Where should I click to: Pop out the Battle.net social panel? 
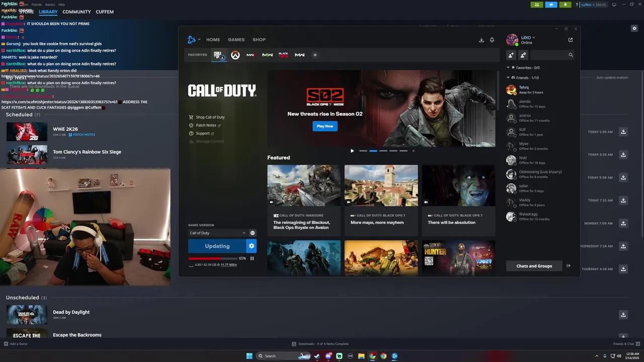[571, 40]
